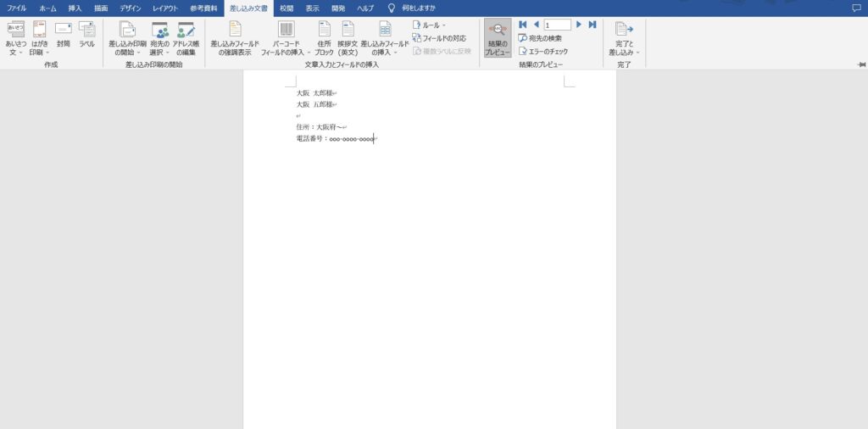Screen dimensions: 868x429
Task: Click the lightbulb tell-me icon
Action: [392, 8]
